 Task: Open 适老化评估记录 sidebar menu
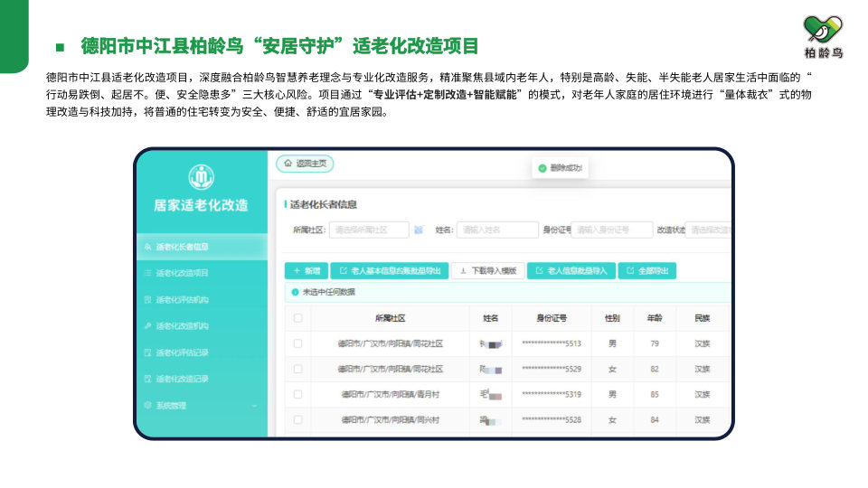[x=202, y=352]
